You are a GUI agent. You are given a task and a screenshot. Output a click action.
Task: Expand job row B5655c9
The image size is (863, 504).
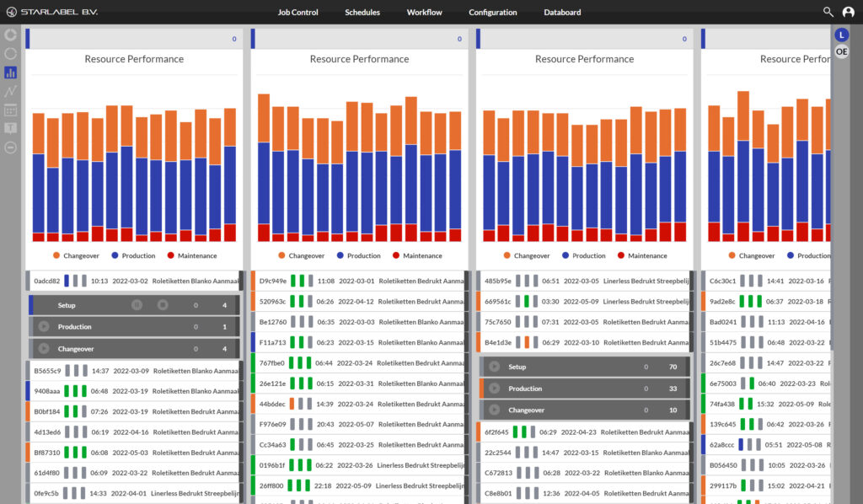pos(134,371)
